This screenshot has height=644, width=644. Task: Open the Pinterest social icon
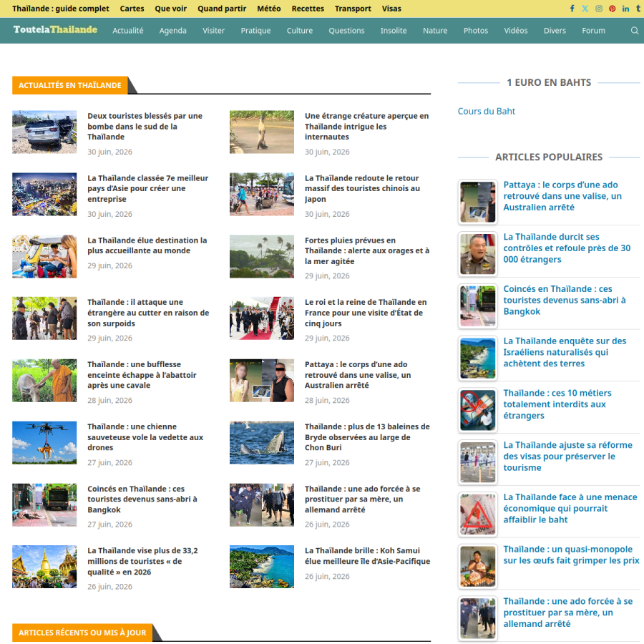(613, 9)
